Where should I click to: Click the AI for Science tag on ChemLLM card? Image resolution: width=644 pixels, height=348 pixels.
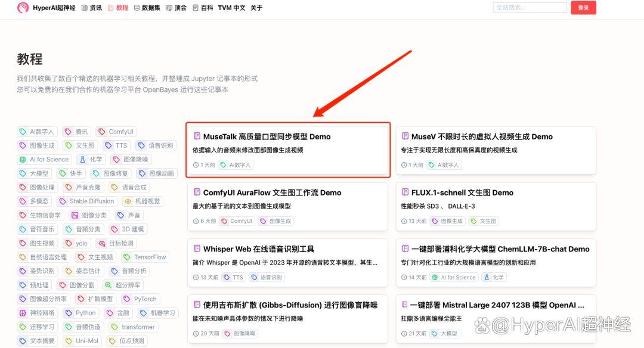454,278
